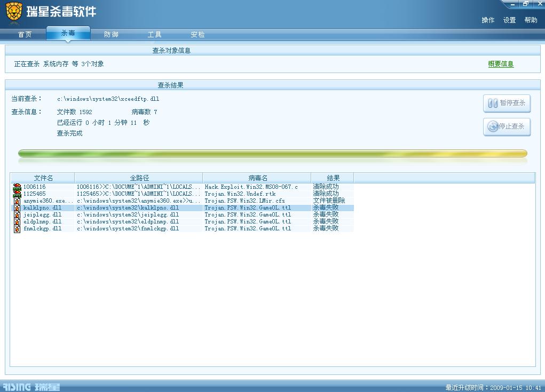
Task: Click the file icon beside eldplnmp.dll
Action: pos(17,222)
